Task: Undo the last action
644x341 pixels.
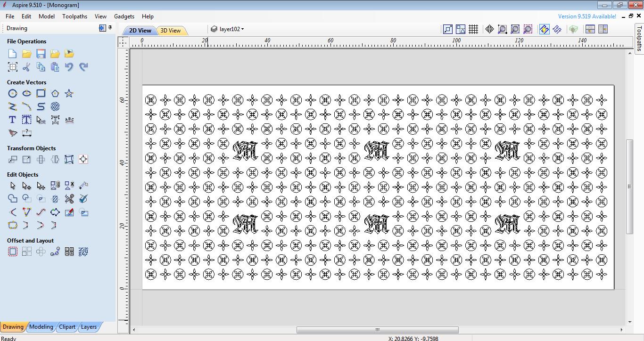Action: (x=69, y=67)
